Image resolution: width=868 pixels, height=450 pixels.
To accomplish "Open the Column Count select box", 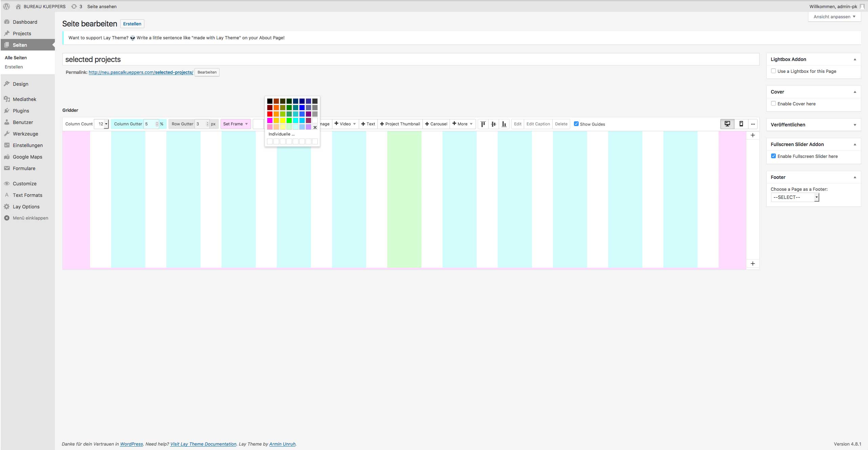I will (102, 124).
